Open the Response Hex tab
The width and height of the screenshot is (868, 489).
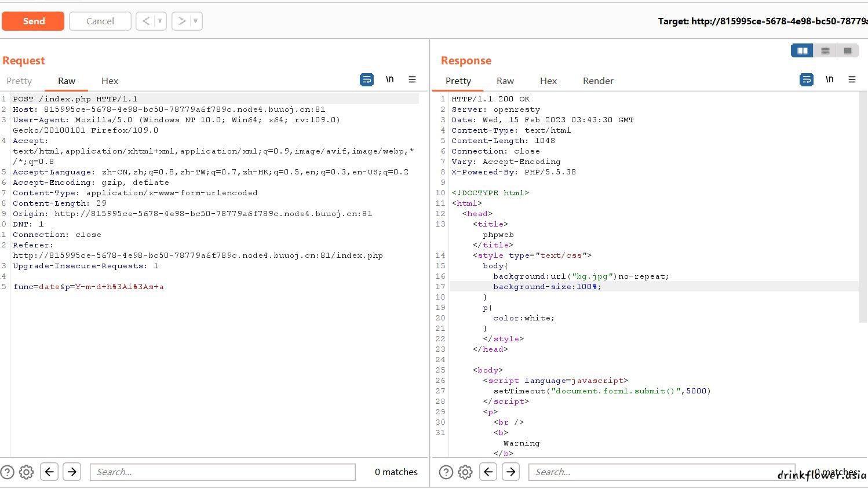tap(548, 81)
